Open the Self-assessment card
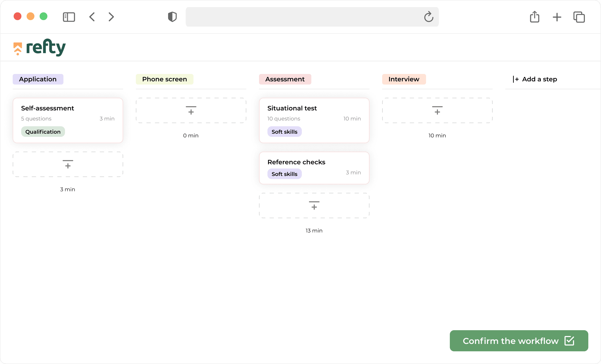 click(68, 120)
